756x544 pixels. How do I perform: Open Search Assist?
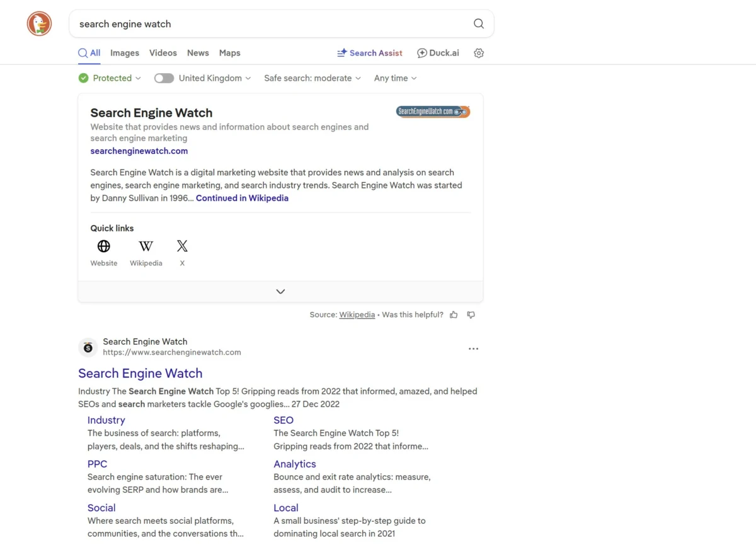tap(370, 53)
